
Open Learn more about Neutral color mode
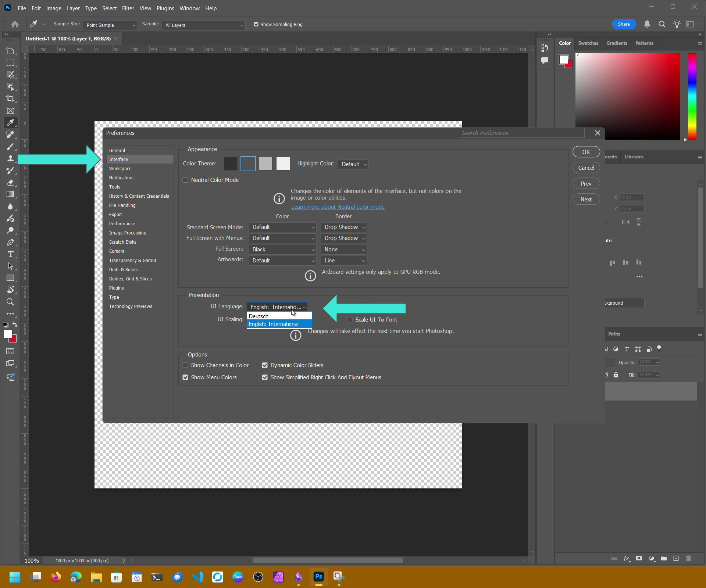[338, 207]
